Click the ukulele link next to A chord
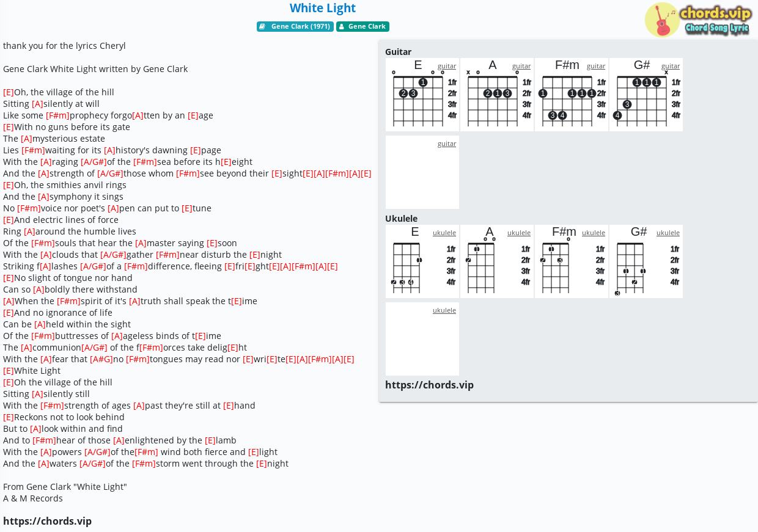Image resolution: width=758 pixels, height=532 pixels. 519,233
